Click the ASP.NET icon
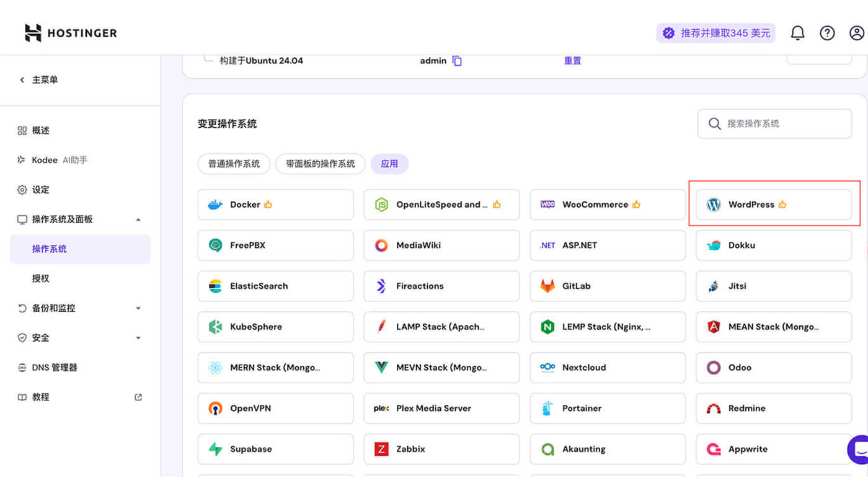Image resolution: width=868 pixels, height=496 pixels. tap(547, 246)
